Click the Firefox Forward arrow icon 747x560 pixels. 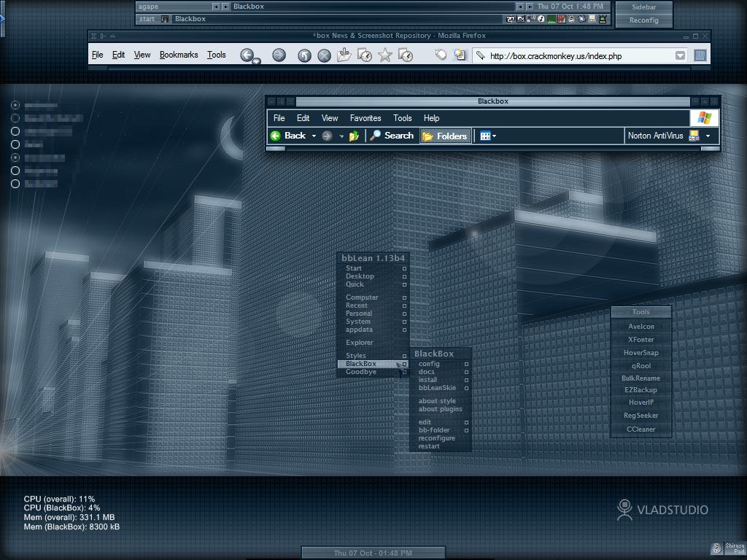tap(279, 55)
